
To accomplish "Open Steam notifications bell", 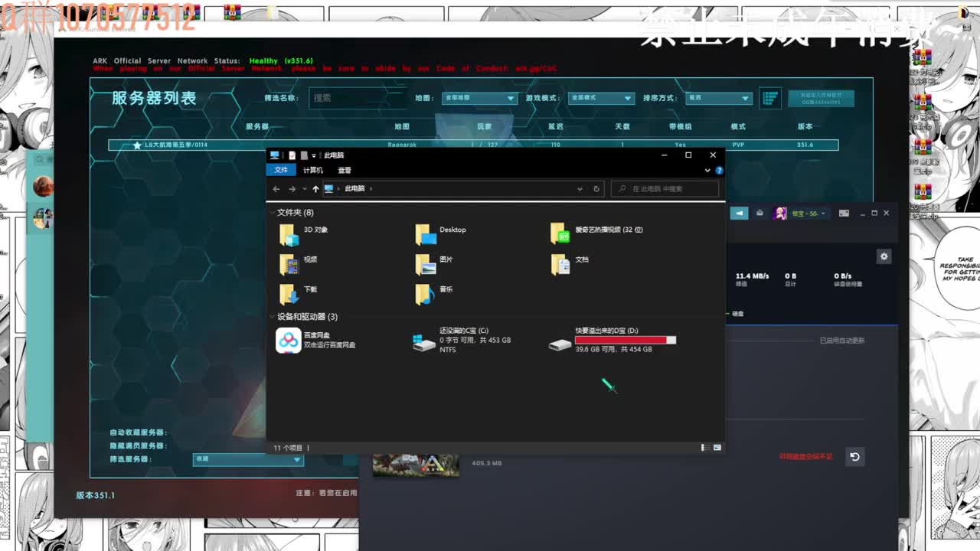I will (x=759, y=214).
